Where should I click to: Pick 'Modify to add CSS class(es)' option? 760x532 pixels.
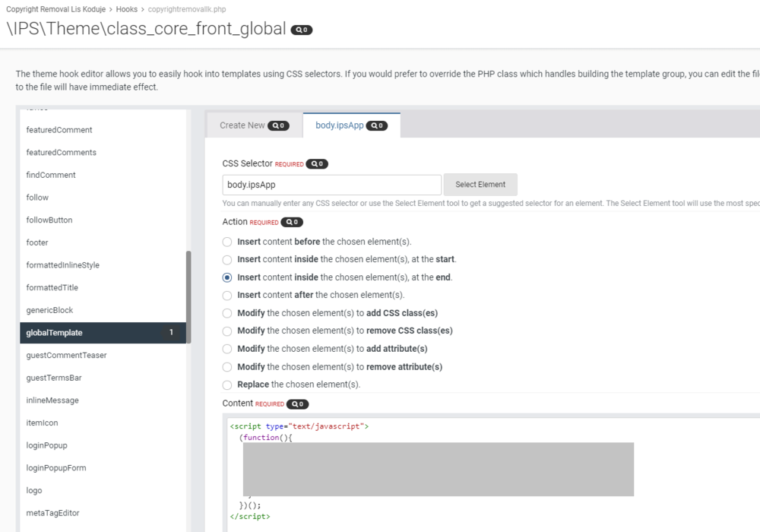pos(227,313)
